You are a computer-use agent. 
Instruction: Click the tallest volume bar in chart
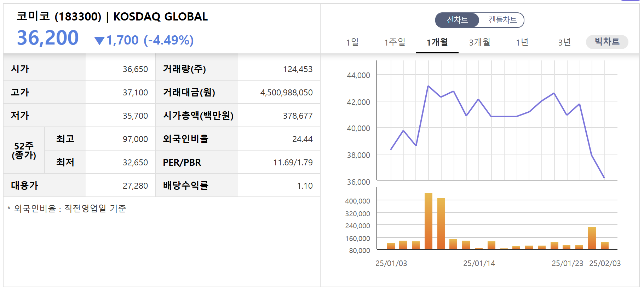pyautogui.click(x=429, y=221)
